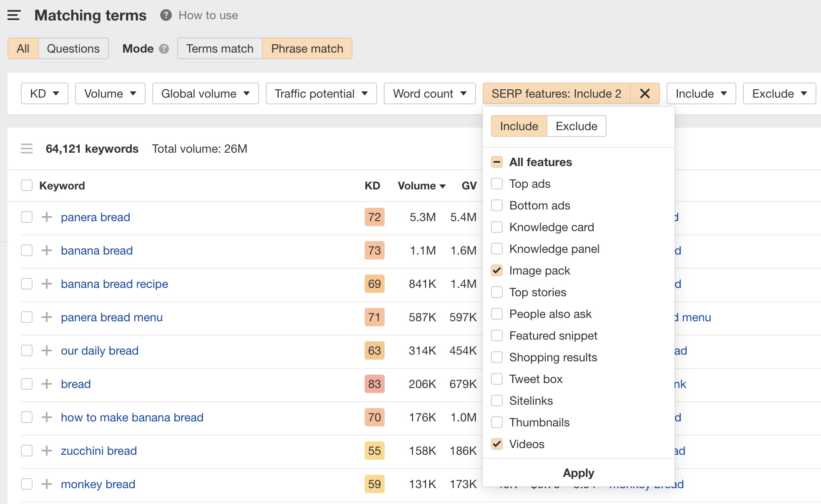Add "monkey bread" using its plus icon
The image size is (821, 504).
pos(46,484)
